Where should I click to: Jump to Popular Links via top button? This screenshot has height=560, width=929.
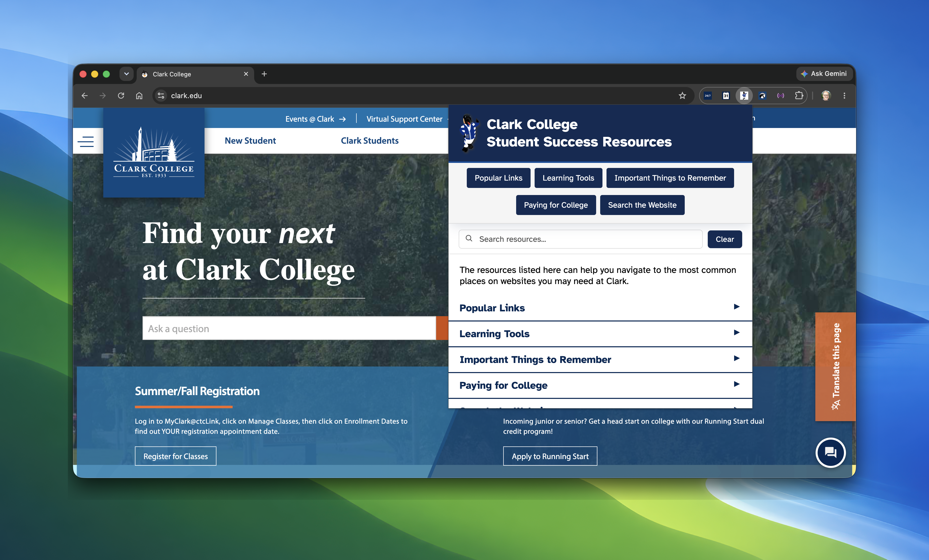498,178
